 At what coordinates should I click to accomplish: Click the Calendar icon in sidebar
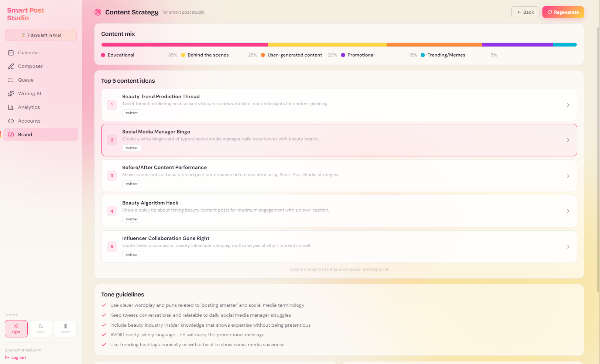11,53
